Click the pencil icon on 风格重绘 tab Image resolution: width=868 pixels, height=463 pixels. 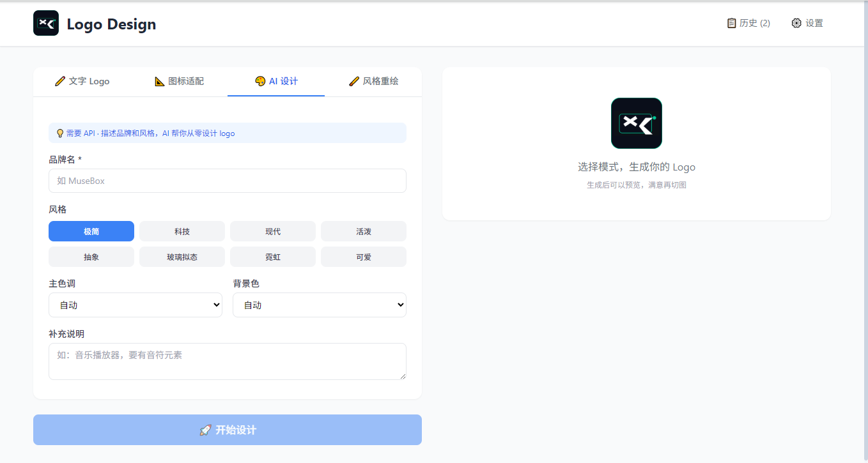(x=354, y=81)
